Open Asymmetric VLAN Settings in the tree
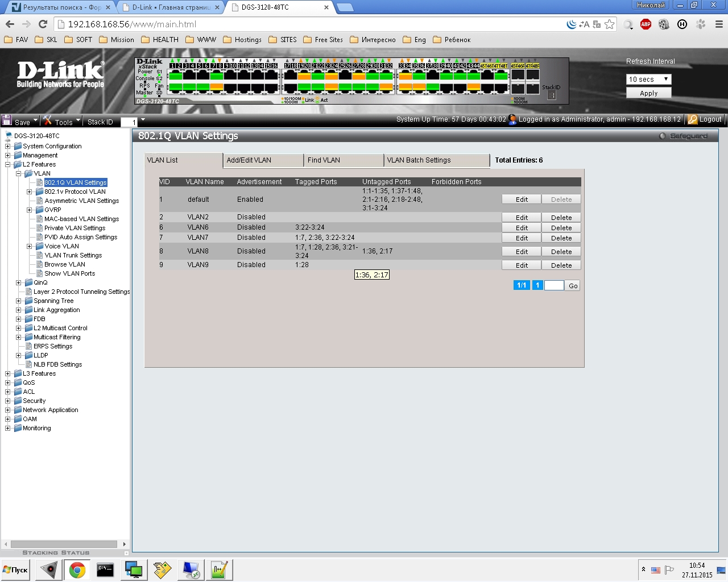This screenshot has height=582, width=728. (82, 201)
